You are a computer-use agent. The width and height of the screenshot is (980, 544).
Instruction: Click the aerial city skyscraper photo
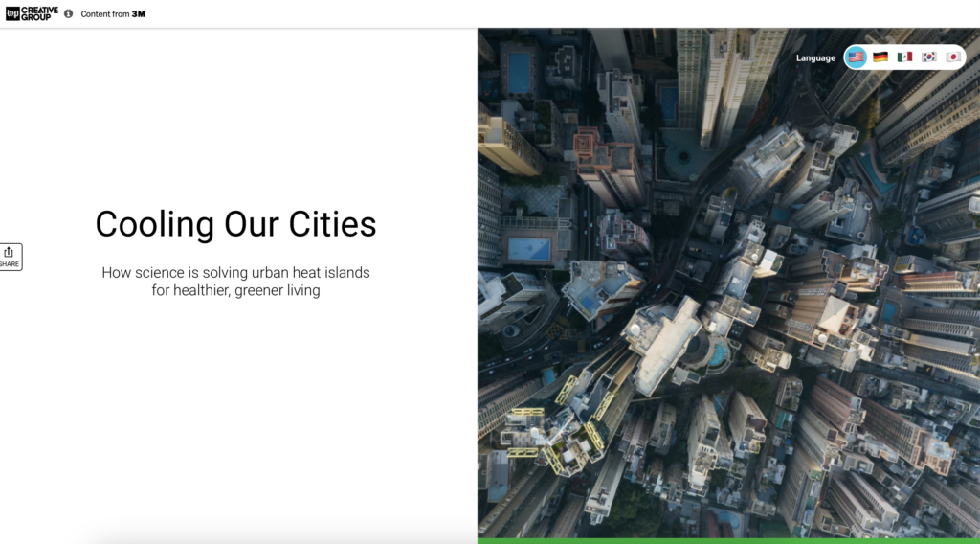pos(728,283)
